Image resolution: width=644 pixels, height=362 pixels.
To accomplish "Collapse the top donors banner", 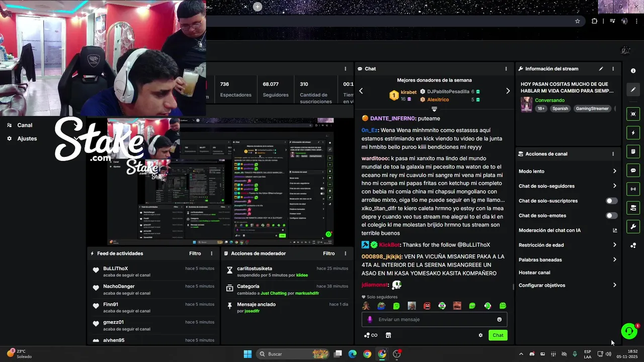I will pyautogui.click(x=434, y=109).
